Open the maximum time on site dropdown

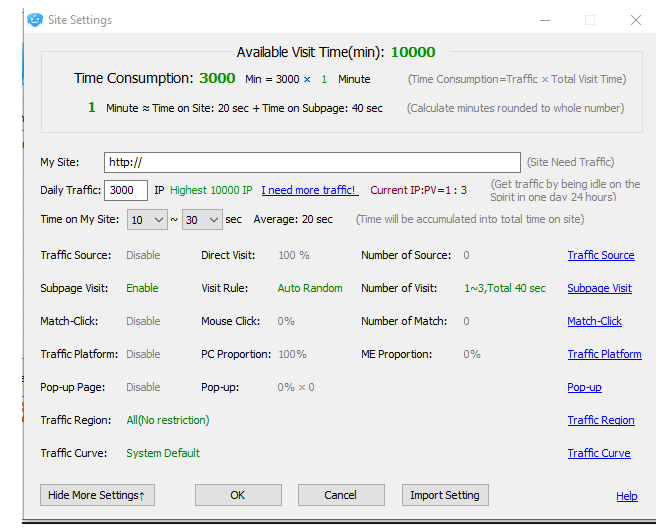[x=202, y=219]
